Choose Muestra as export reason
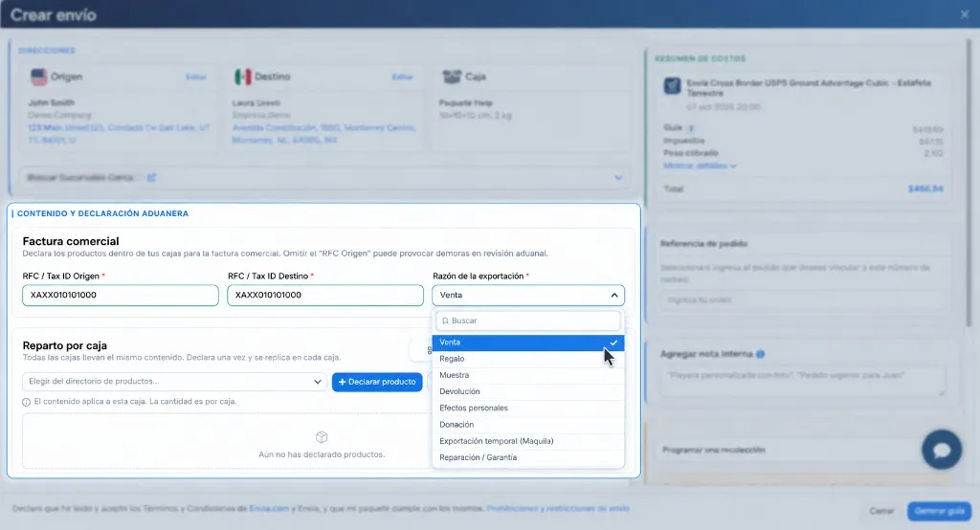The height and width of the screenshot is (530, 980). tap(528, 375)
